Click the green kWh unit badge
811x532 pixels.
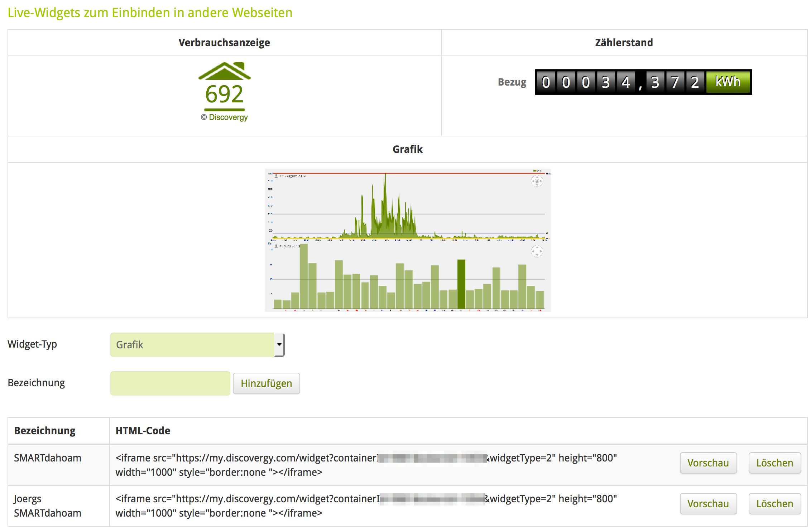pos(728,82)
